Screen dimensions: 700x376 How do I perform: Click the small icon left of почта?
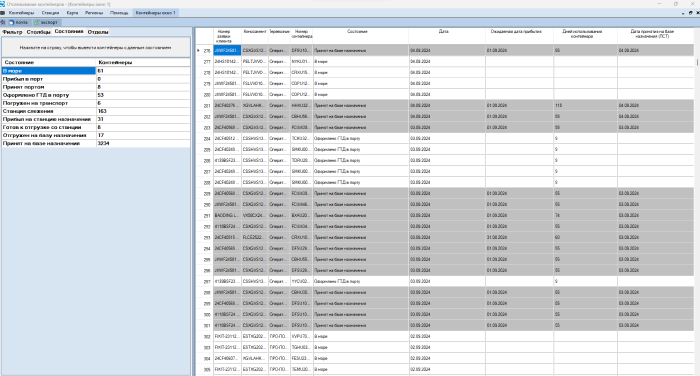click(3, 22)
